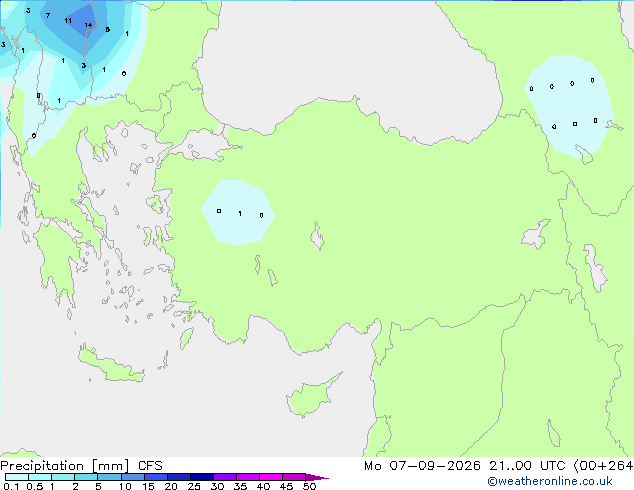Click the legend label '10'
The image size is (634, 490).
[x=125, y=486]
